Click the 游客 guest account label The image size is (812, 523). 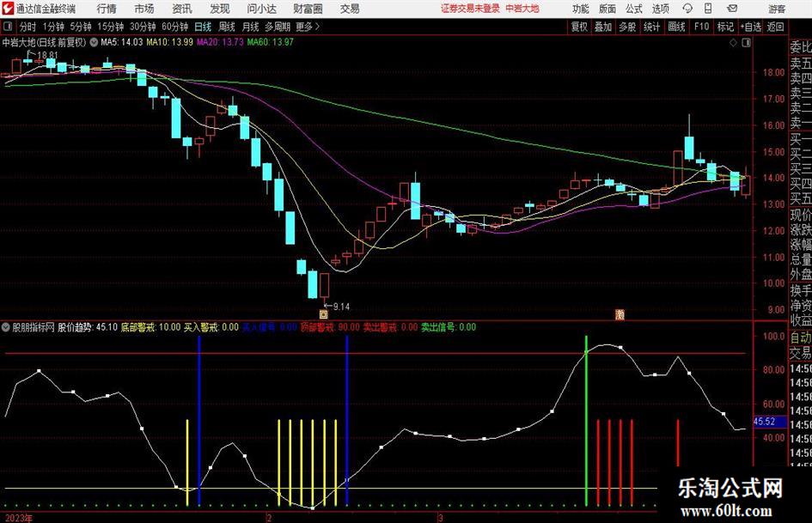point(776,9)
